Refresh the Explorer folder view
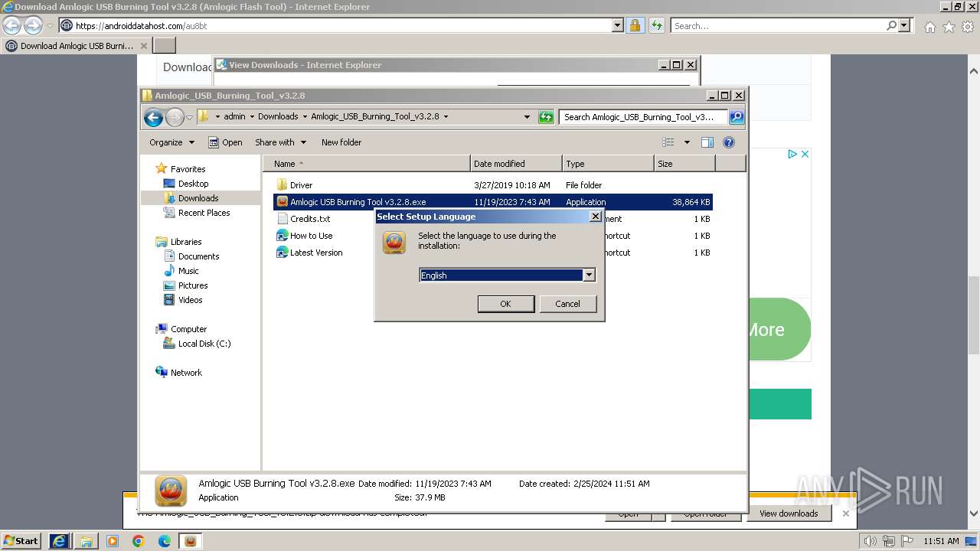 (546, 117)
